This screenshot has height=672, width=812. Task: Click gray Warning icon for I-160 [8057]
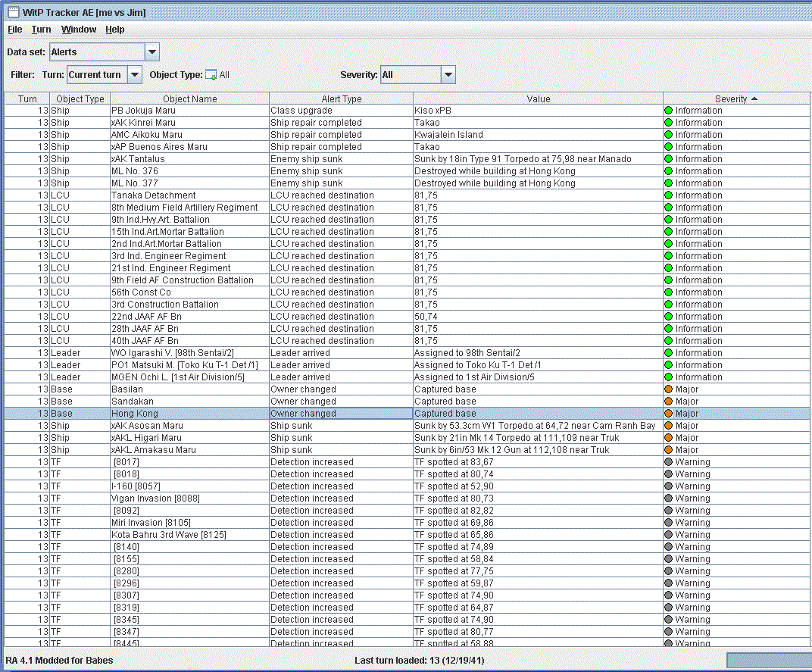[x=669, y=486]
